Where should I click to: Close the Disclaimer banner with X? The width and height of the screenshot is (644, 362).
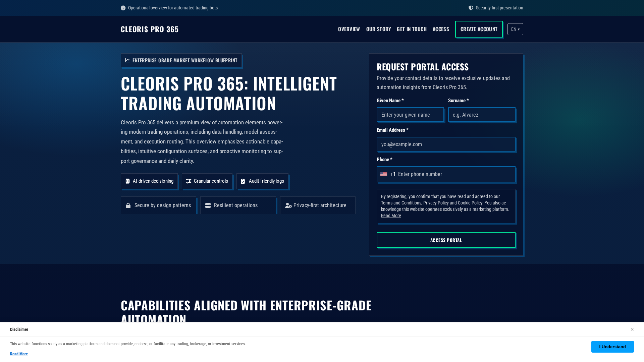tap(632, 329)
